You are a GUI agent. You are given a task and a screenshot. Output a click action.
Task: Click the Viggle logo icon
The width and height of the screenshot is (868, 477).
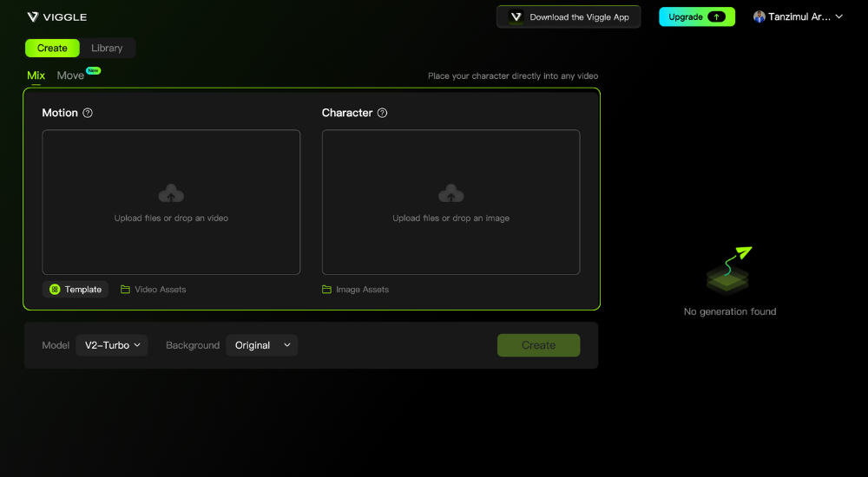coord(33,16)
